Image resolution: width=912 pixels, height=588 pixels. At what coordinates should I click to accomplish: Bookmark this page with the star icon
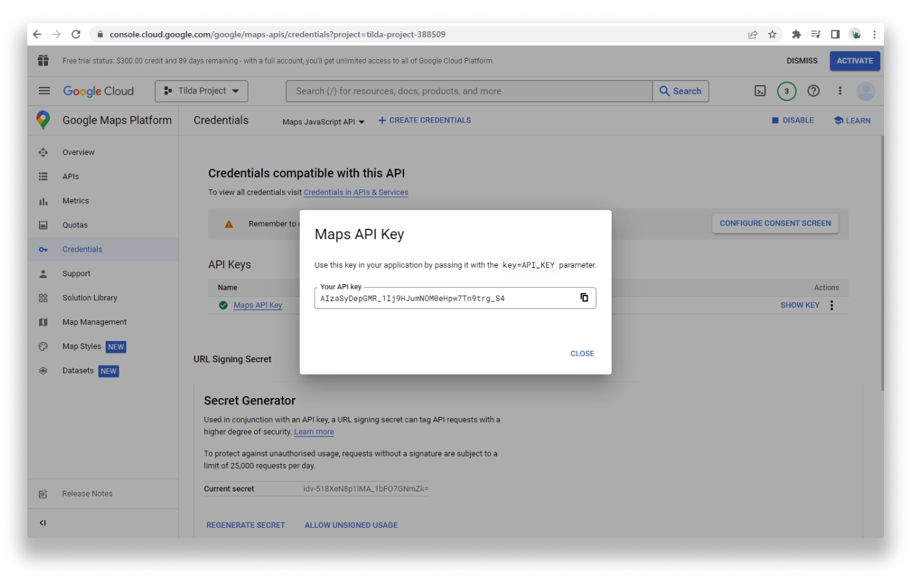(772, 34)
